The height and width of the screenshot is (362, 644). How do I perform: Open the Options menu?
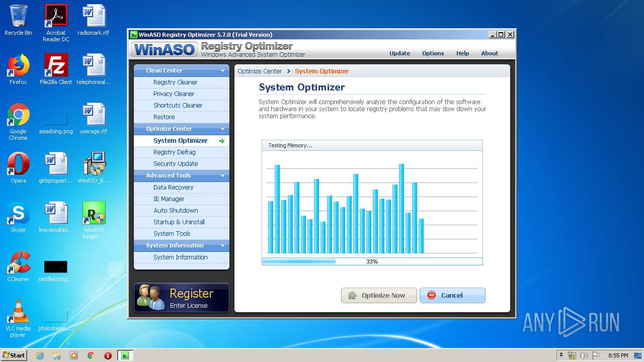pyautogui.click(x=433, y=53)
